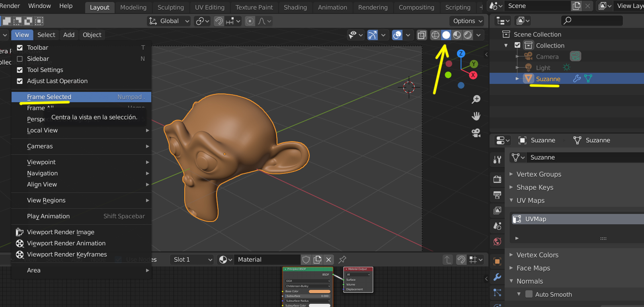Pin the material node editor
The width and height of the screenshot is (644, 307).
[342, 260]
